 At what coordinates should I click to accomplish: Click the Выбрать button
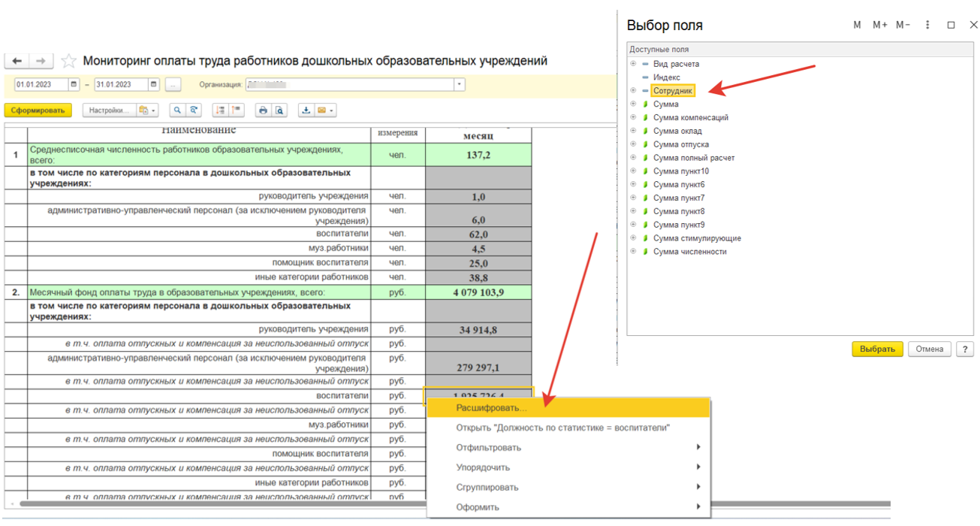coord(876,349)
